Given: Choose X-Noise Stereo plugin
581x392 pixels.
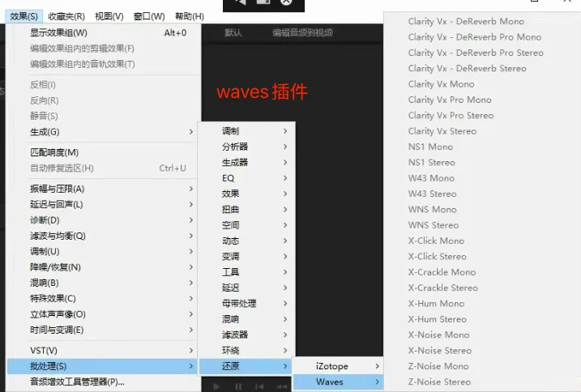Looking at the screenshot, I should click(440, 350).
